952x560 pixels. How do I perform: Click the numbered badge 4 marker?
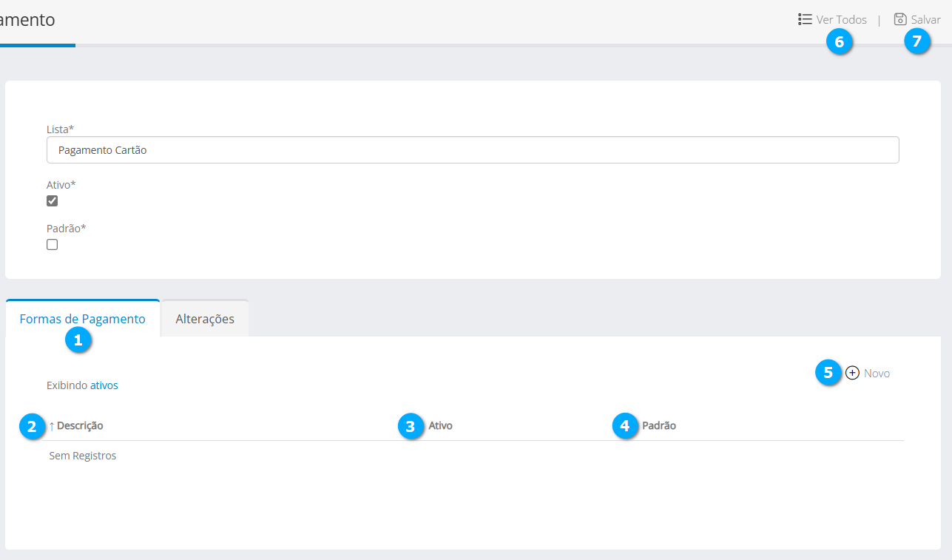[x=625, y=426]
